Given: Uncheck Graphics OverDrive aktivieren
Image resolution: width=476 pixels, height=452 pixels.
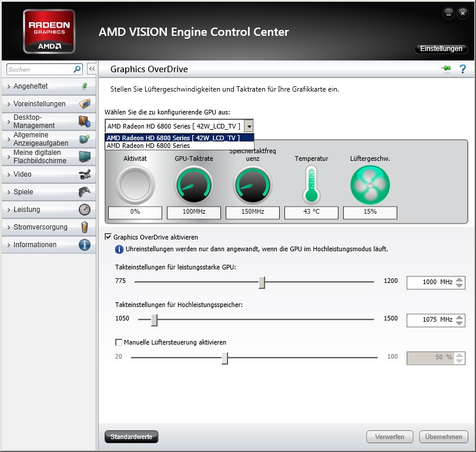Looking at the screenshot, I should (108, 237).
